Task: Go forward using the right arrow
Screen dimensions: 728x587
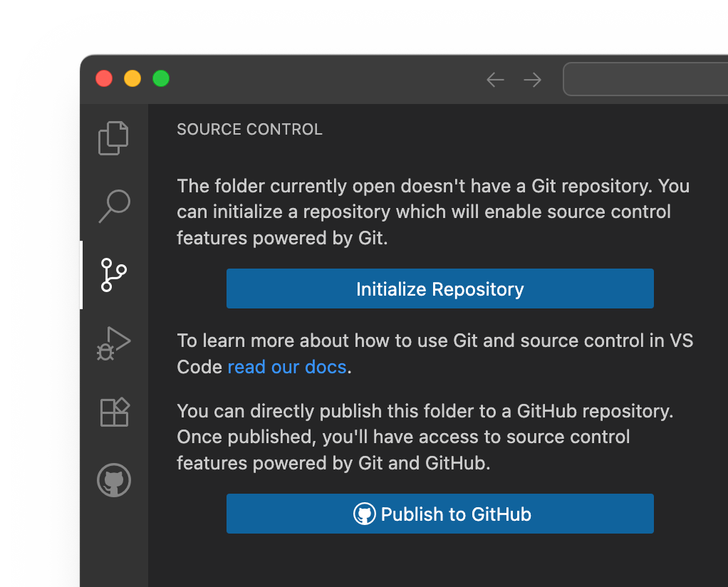Action: tap(532, 80)
